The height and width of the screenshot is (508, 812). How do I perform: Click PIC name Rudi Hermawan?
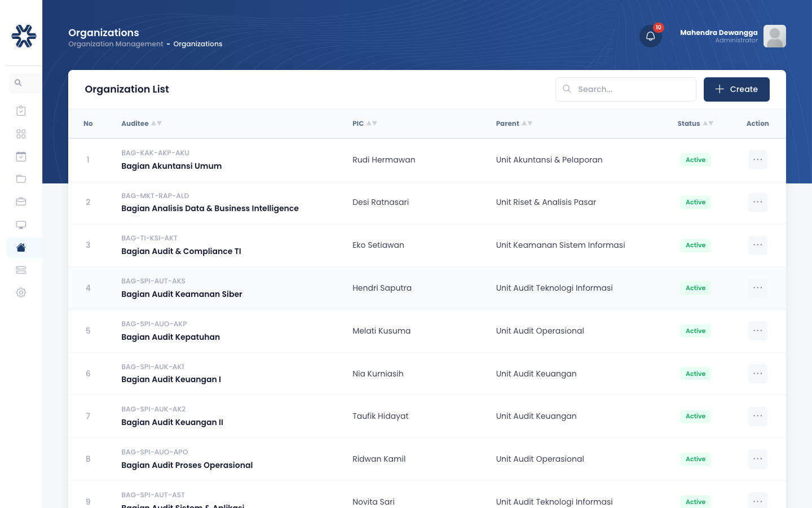[384, 160]
